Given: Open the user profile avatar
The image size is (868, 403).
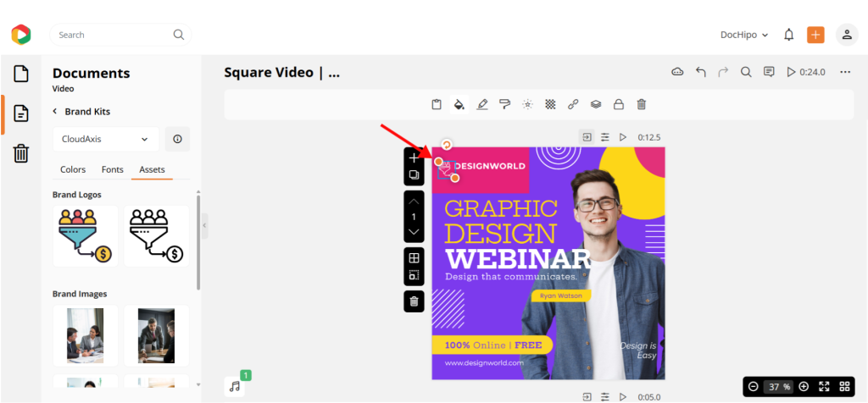Looking at the screenshot, I should pos(847,34).
